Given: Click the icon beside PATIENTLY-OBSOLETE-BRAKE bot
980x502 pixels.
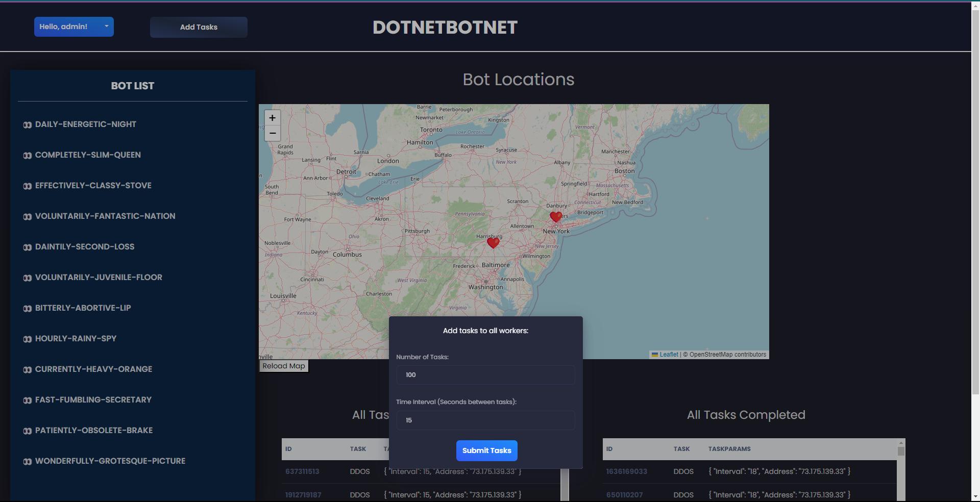Looking at the screenshot, I should click(x=28, y=431).
